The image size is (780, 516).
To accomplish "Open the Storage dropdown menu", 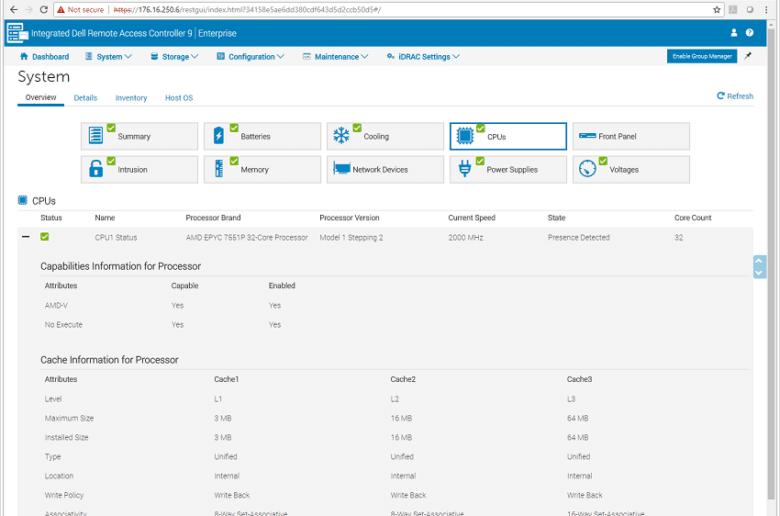I will (174, 57).
